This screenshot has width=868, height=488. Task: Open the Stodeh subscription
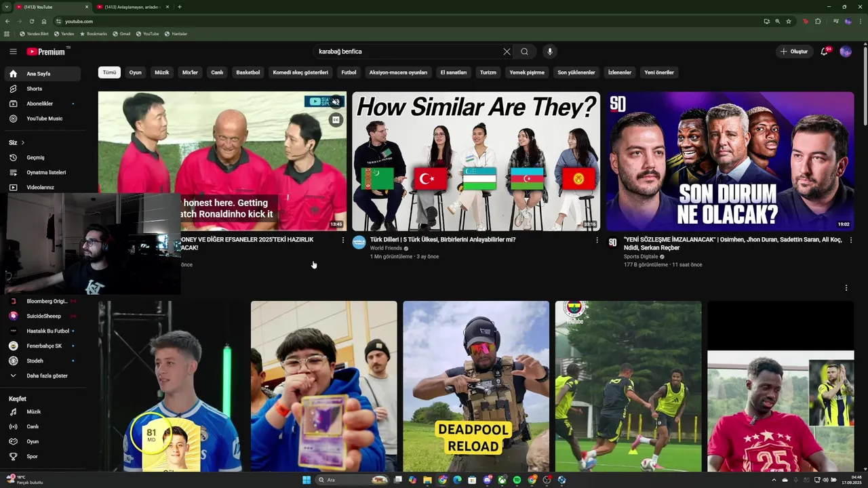pos(42,361)
